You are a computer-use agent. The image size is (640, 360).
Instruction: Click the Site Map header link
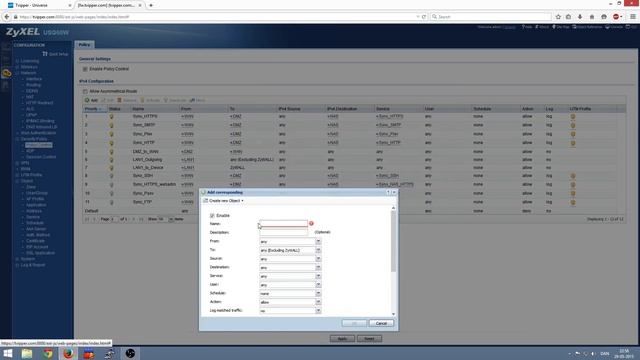click(561, 27)
